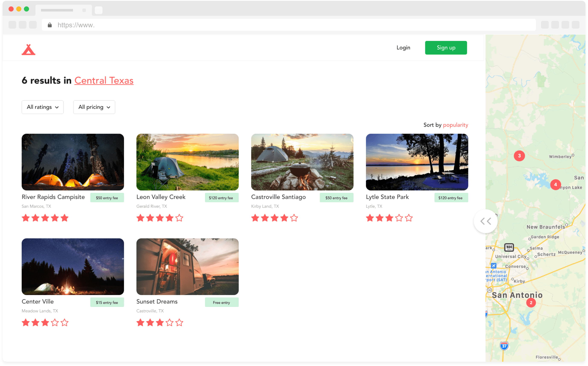
Task: Click the fifth star of Sunset Dreams
Action: 179,322
